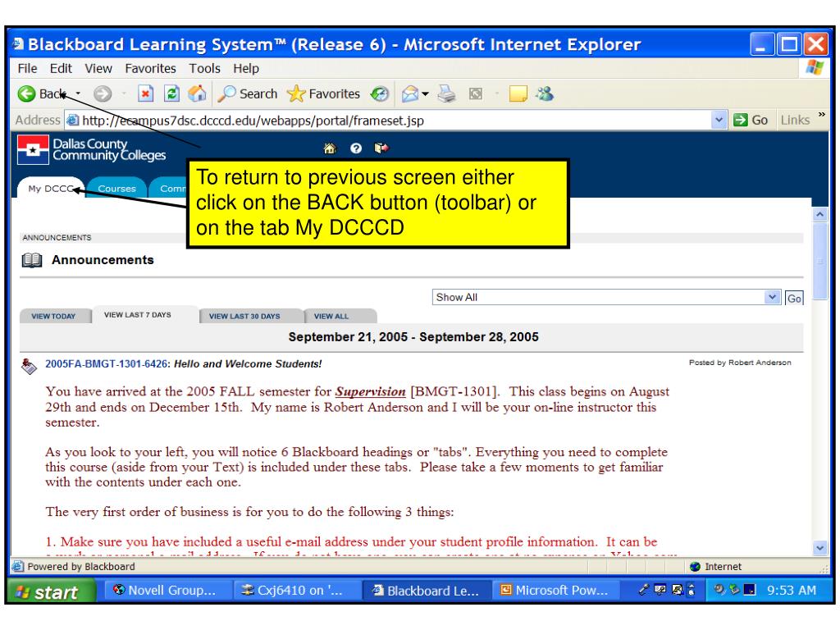Click the Refresh page icon
The image size is (840, 630).
pyautogui.click(x=171, y=94)
